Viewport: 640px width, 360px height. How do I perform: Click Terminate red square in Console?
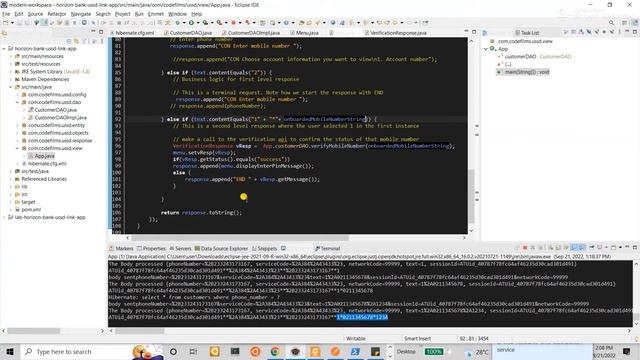point(525,248)
